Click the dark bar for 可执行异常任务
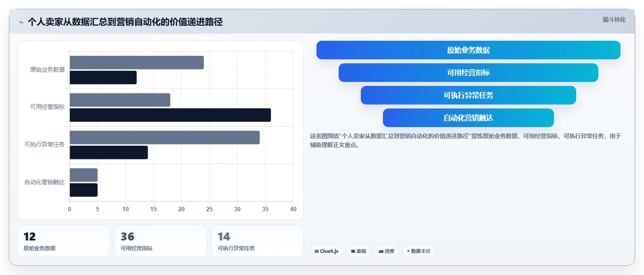 109,153
